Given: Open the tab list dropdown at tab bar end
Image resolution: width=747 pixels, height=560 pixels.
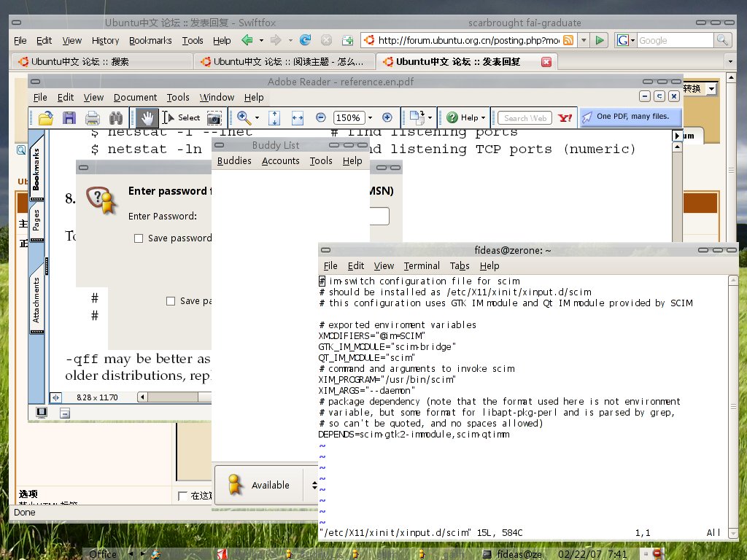Looking at the screenshot, I should [x=730, y=62].
